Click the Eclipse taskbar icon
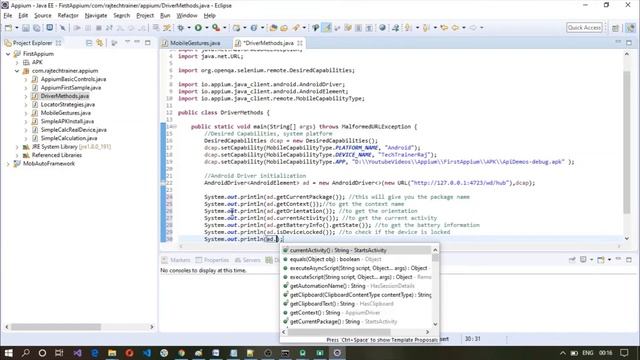 [x=337, y=353]
